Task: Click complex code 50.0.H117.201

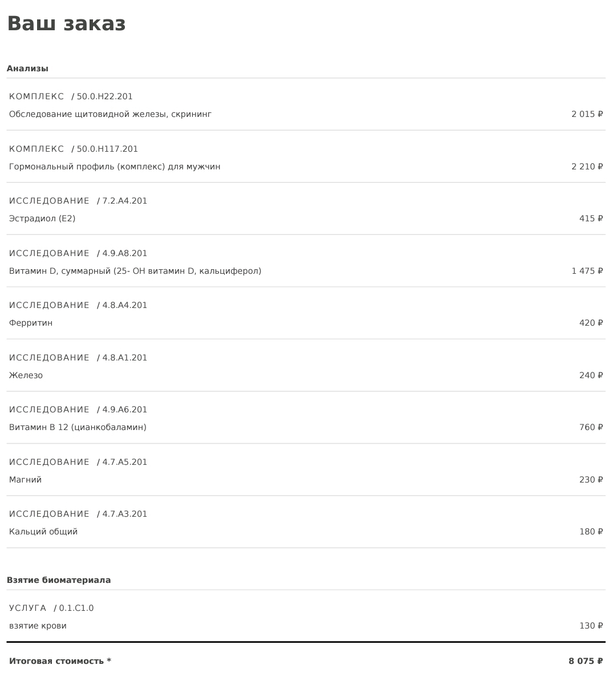Action: click(x=107, y=149)
